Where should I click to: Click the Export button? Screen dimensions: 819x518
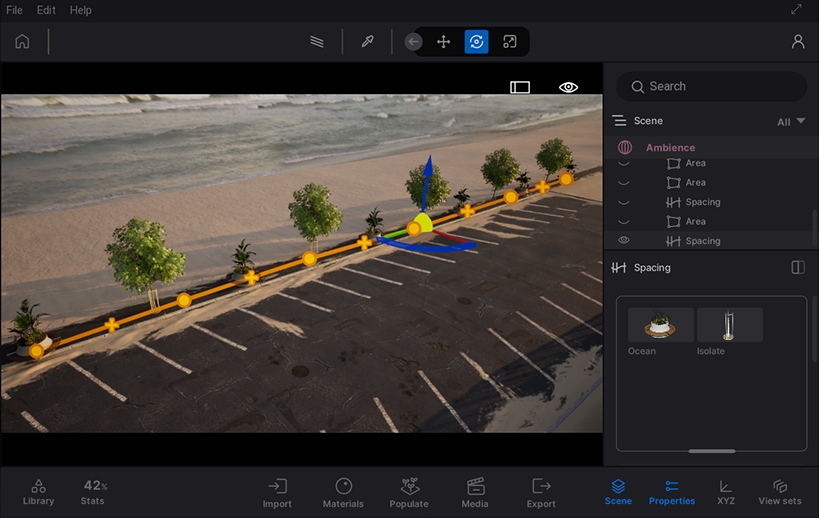(x=541, y=491)
